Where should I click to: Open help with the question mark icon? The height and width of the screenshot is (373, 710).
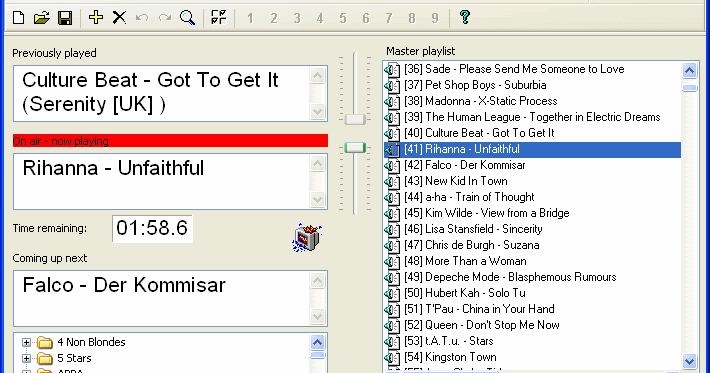(465, 17)
